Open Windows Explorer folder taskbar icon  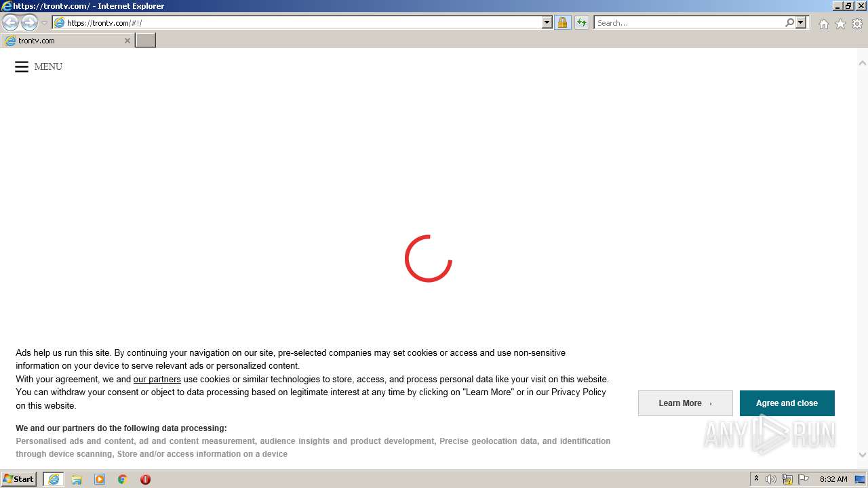tap(77, 479)
